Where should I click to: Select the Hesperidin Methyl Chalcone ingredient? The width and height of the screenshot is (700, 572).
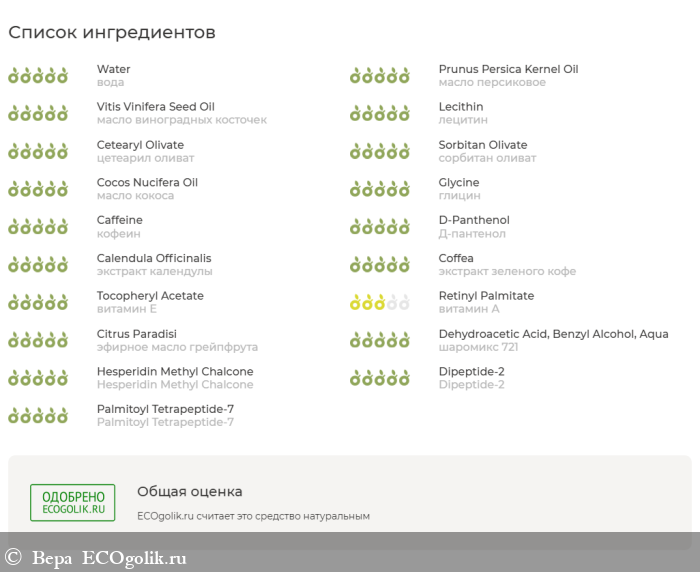(175, 371)
